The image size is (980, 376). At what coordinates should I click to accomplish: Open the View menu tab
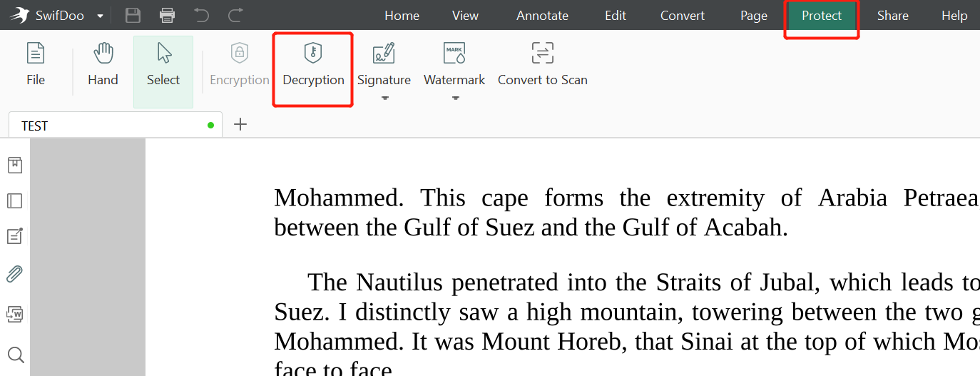click(x=465, y=16)
